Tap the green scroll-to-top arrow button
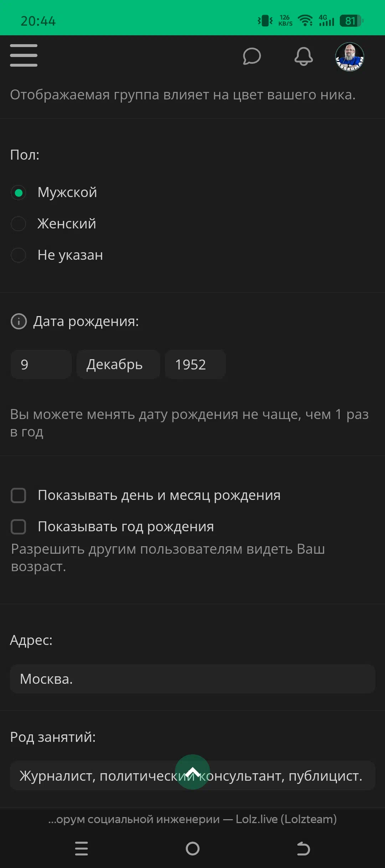This screenshot has width=385, height=868. pos(192,772)
